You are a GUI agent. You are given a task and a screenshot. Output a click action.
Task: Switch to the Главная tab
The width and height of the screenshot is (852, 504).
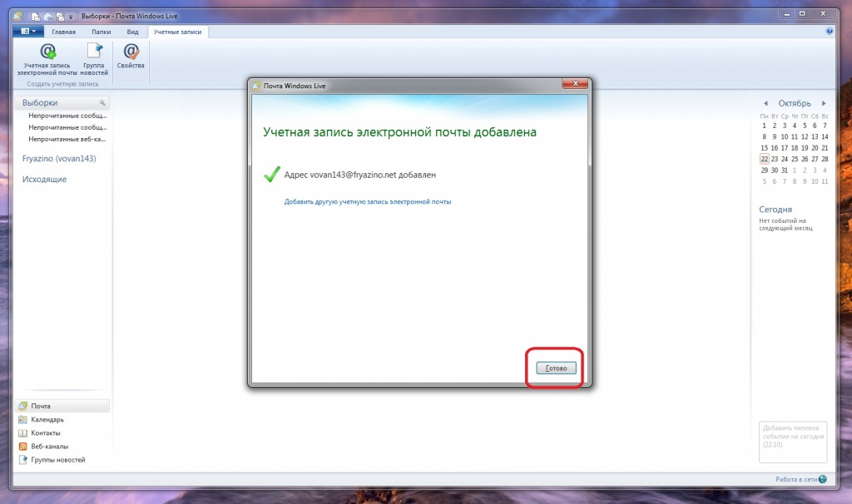point(64,32)
